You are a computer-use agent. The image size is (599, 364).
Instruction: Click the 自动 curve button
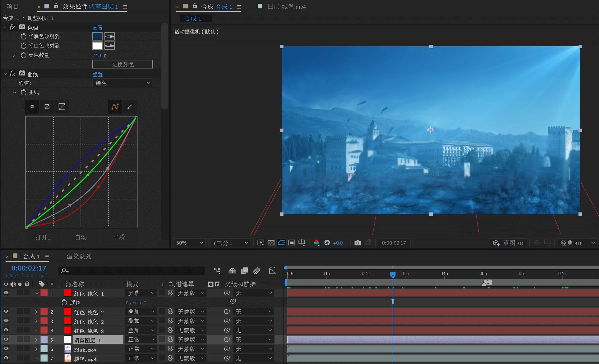point(81,237)
